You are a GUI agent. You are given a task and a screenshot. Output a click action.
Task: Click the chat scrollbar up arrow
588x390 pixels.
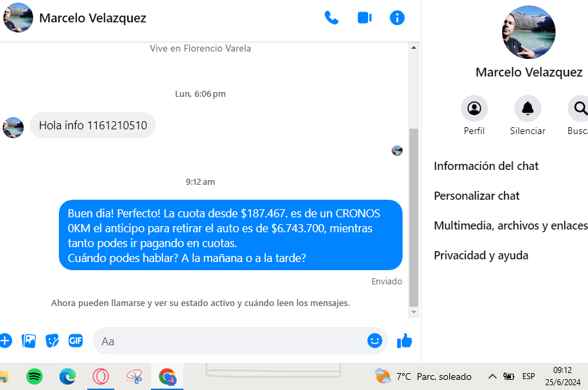pyautogui.click(x=413, y=47)
